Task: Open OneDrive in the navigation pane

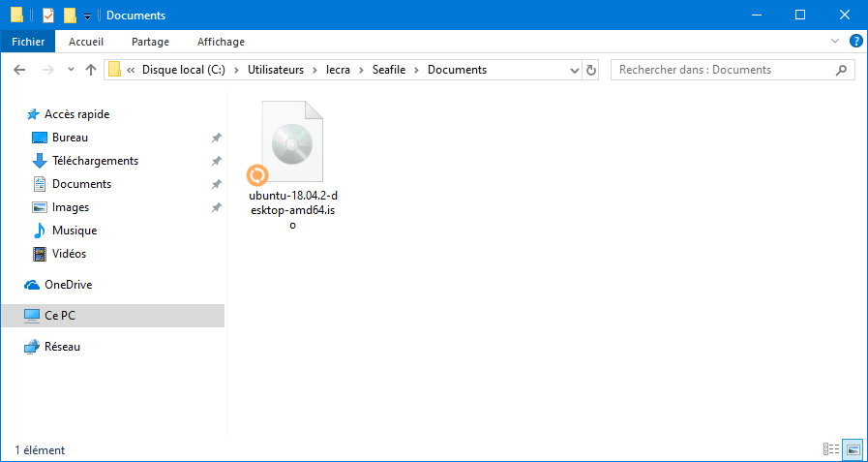Action: coord(68,285)
